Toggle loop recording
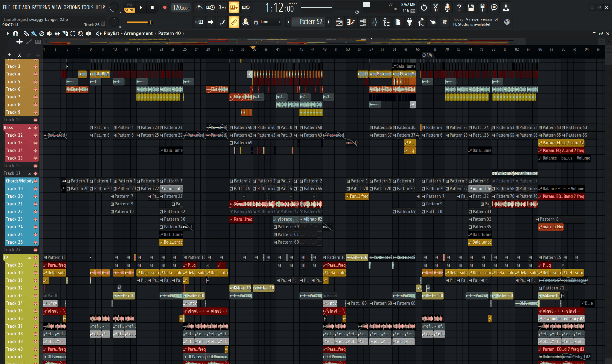 pyautogui.click(x=246, y=8)
